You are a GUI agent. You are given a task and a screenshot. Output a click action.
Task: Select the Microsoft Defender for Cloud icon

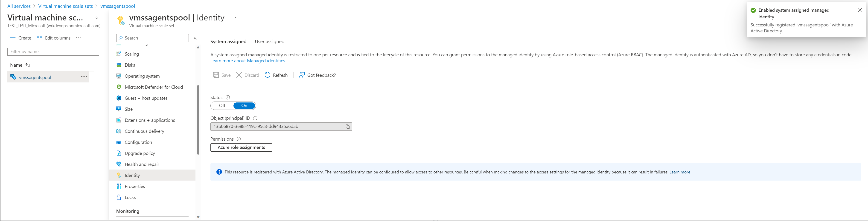tap(119, 87)
